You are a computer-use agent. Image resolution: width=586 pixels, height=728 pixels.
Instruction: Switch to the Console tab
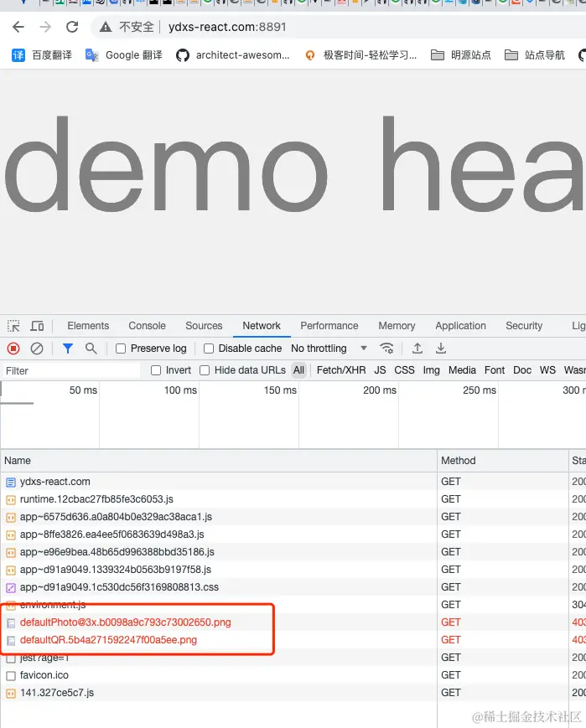[x=147, y=326]
